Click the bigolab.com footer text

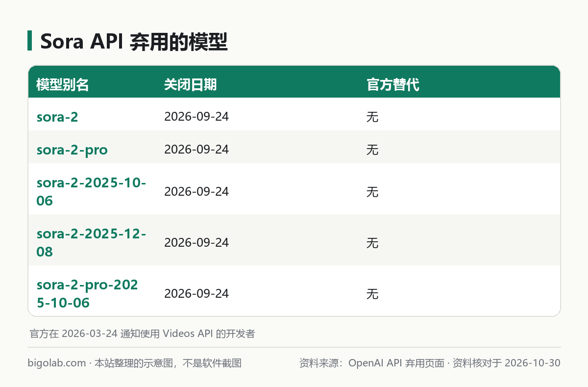coord(135,363)
